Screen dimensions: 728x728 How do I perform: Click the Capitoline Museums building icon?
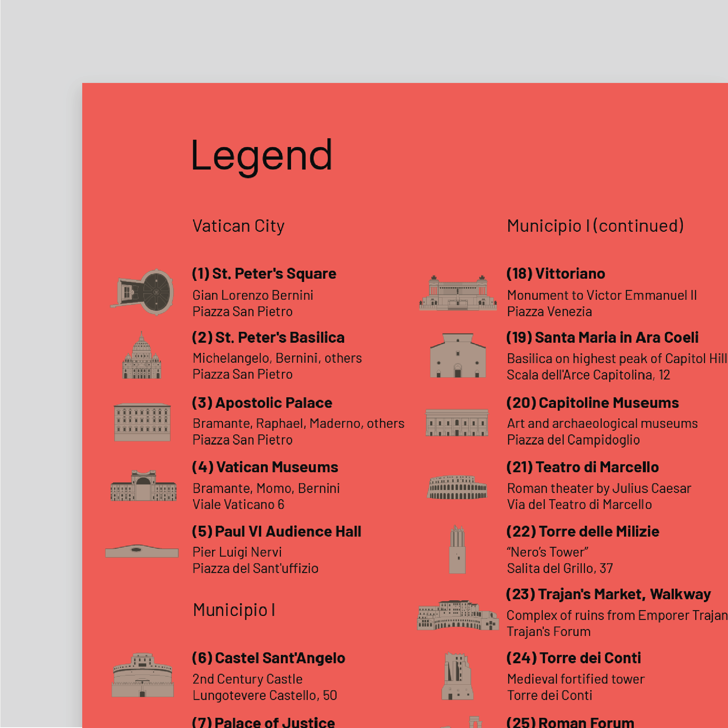[x=457, y=423]
